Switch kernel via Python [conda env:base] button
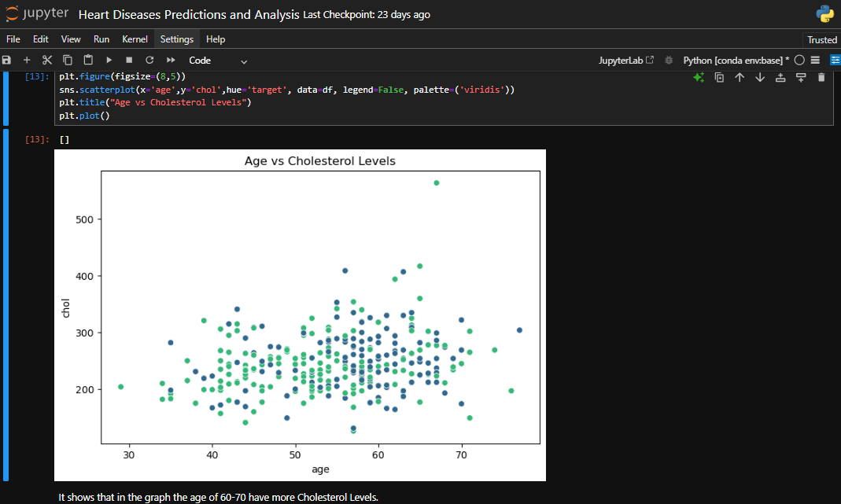This screenshot has width=841, height=504. (736, 61)
